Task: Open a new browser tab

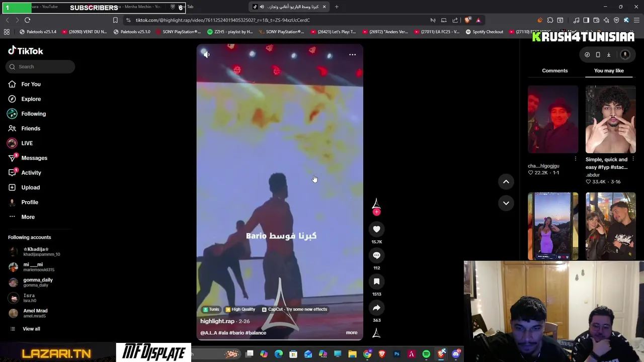Action: (337, 7)
